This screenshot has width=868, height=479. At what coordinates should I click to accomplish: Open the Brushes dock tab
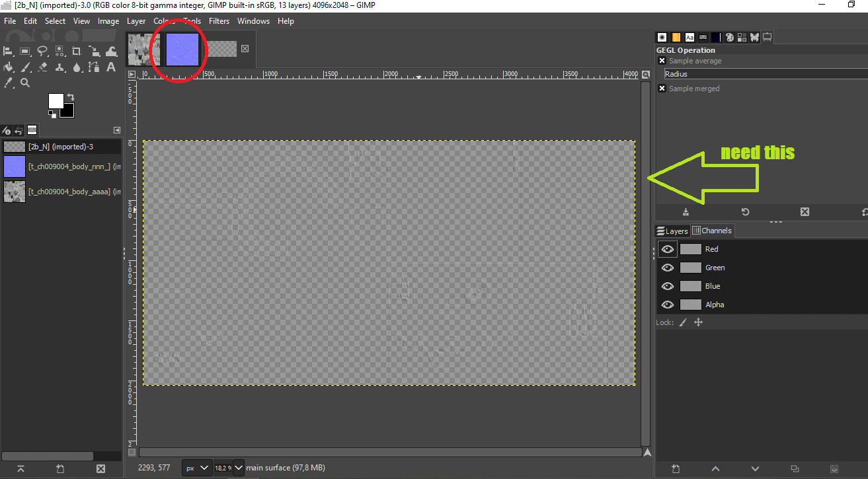coord(662,37)
